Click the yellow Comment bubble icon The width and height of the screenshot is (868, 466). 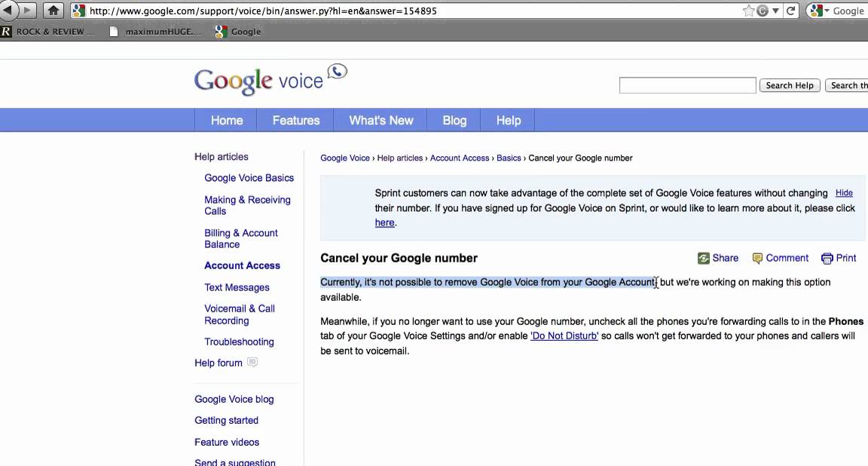point(757,258)
